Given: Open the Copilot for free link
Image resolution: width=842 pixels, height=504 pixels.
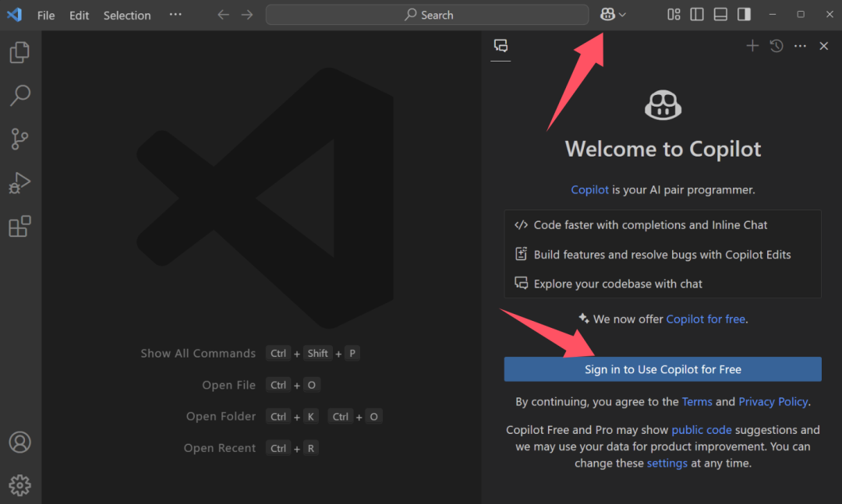Looking at the screenshot, I should pyautogui.click(x=706, y=319).
